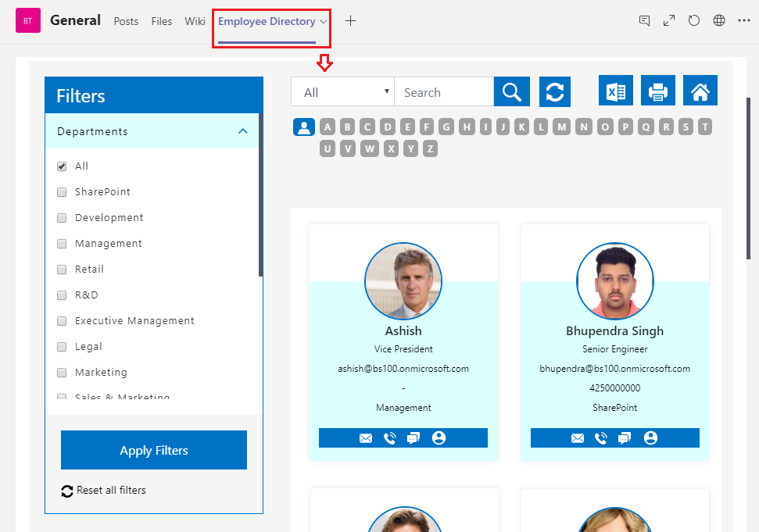
Task: Open the Wiki tab
Action: click(195, 21)
